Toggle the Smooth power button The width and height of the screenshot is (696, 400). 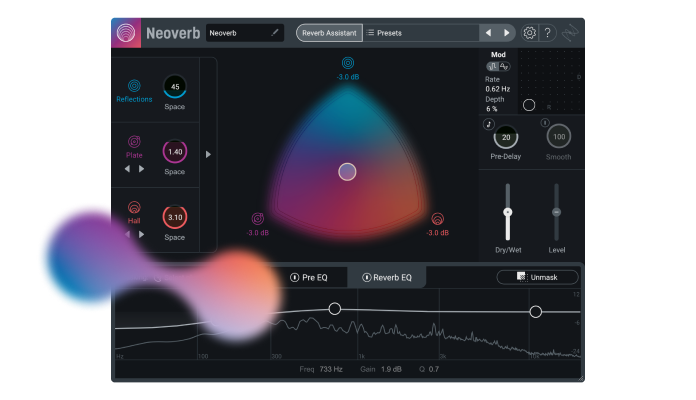coord(545,123)
